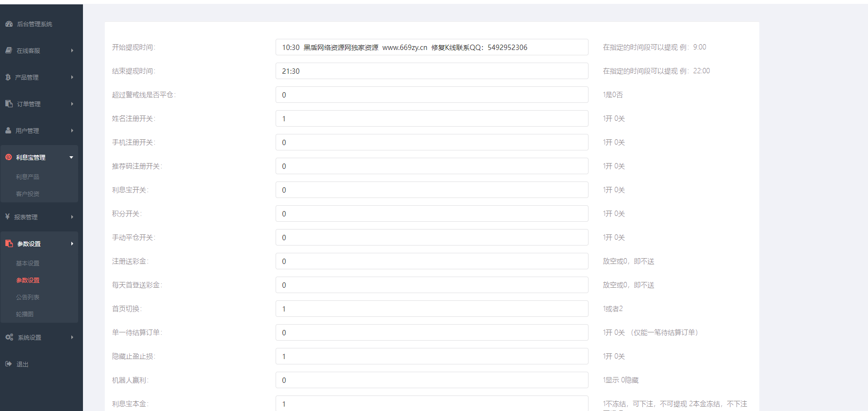
Task: Open the 报表管理 menu
Action: [x=26, y=217]
